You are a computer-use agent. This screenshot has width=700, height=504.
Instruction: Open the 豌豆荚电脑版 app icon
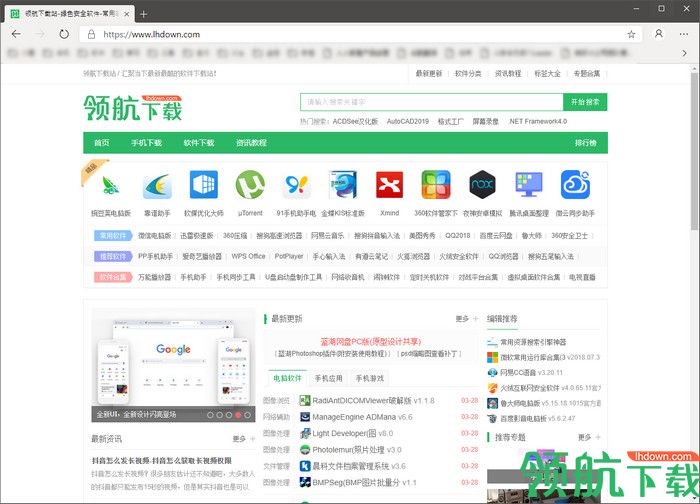point(110,184)
